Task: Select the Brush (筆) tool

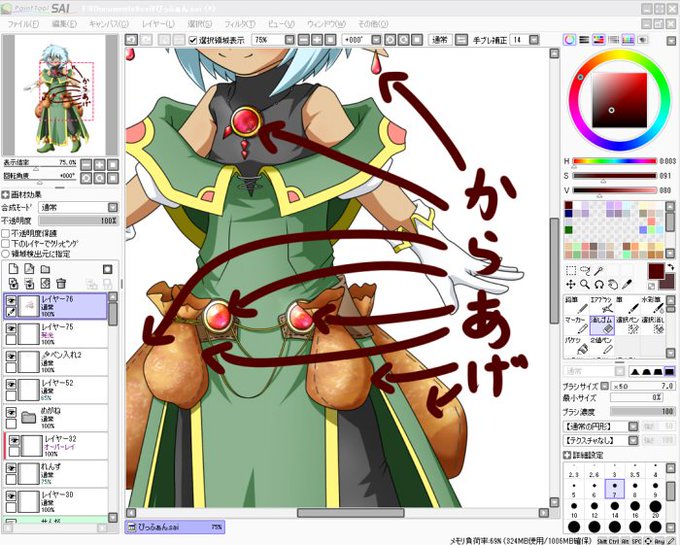Action: (x=627, y=304)
